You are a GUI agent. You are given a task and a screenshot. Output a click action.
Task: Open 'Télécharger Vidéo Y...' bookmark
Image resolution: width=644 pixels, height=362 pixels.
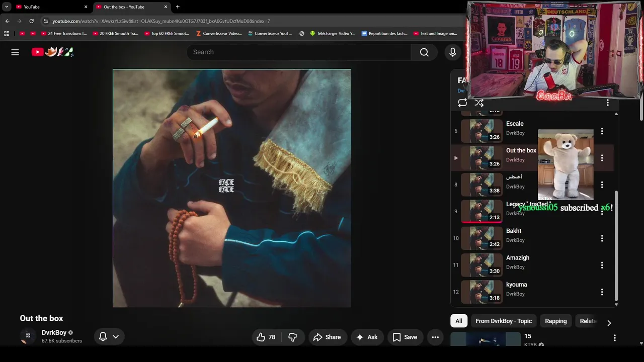[333, 34]
